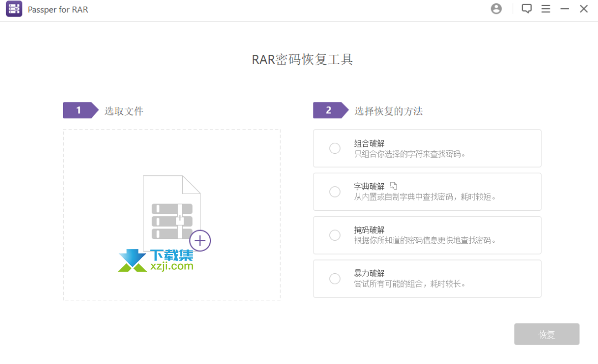This screenshot has width=598, height=364.
Task: Click the Passper for RAR title text
Action: [58, 9]
